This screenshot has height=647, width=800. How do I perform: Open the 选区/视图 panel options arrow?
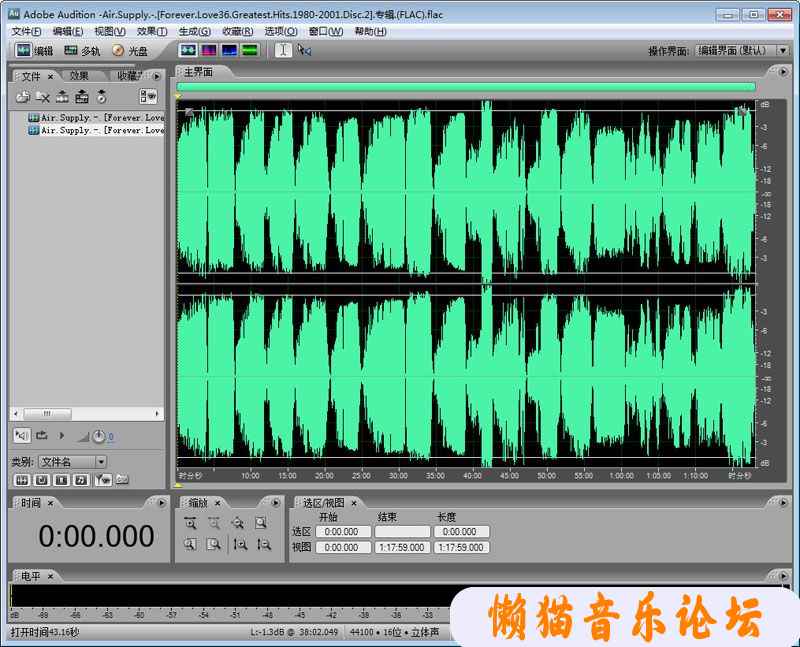[783, 503]
